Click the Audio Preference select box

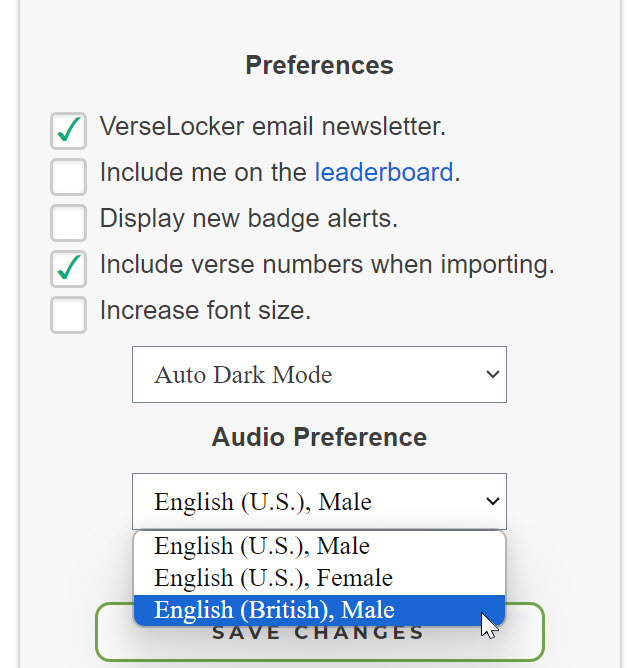318,501
